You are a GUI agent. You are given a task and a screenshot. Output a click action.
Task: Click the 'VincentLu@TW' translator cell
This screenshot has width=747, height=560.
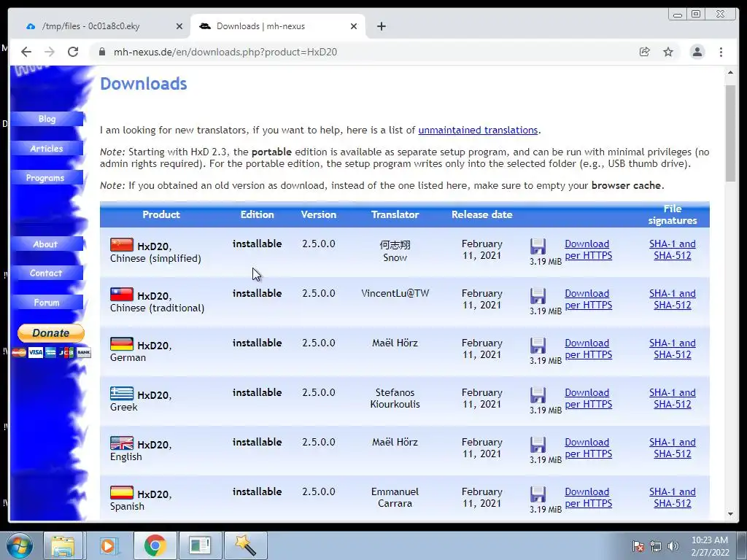pyautogui.click(x=395, y=293)
